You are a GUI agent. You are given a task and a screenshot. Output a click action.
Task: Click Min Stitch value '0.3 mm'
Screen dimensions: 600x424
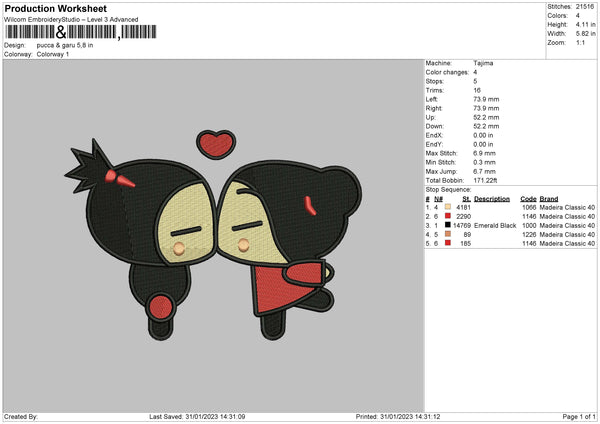click(484, 162)
